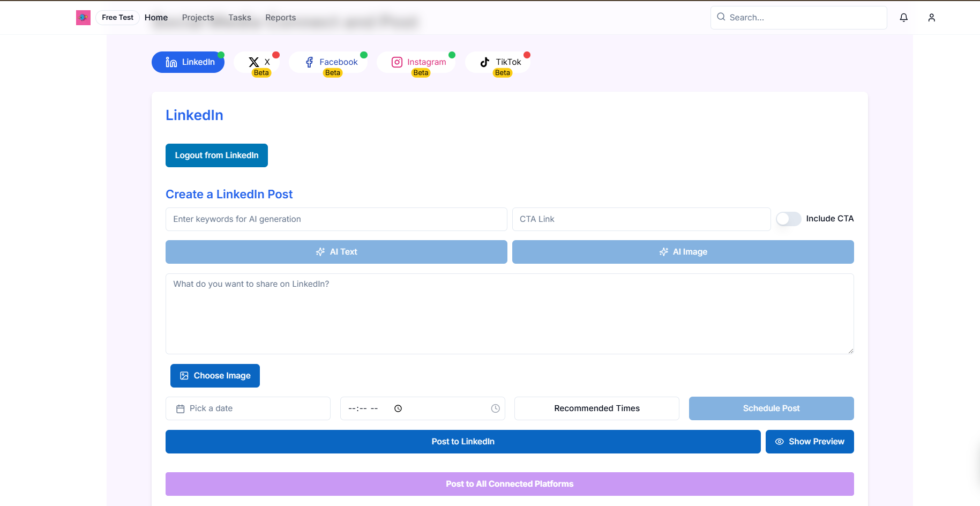Click the clock icon in time field
This screenshot has width=980, height=506.
398,408
